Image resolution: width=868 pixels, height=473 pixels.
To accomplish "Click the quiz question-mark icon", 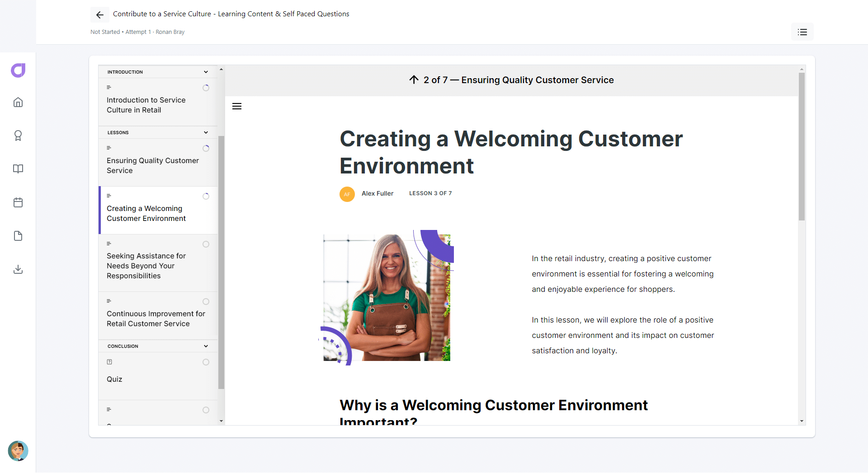I will [x=109, y=362].
